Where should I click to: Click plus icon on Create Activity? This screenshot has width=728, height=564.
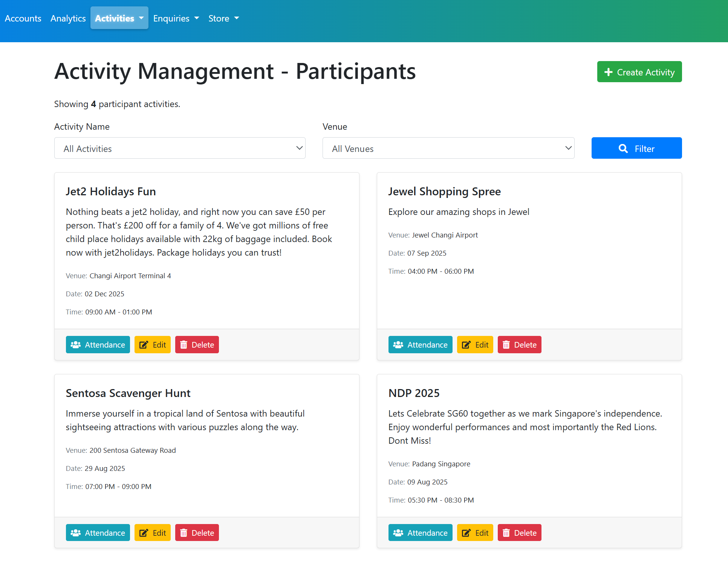click(x=608, y=72)
